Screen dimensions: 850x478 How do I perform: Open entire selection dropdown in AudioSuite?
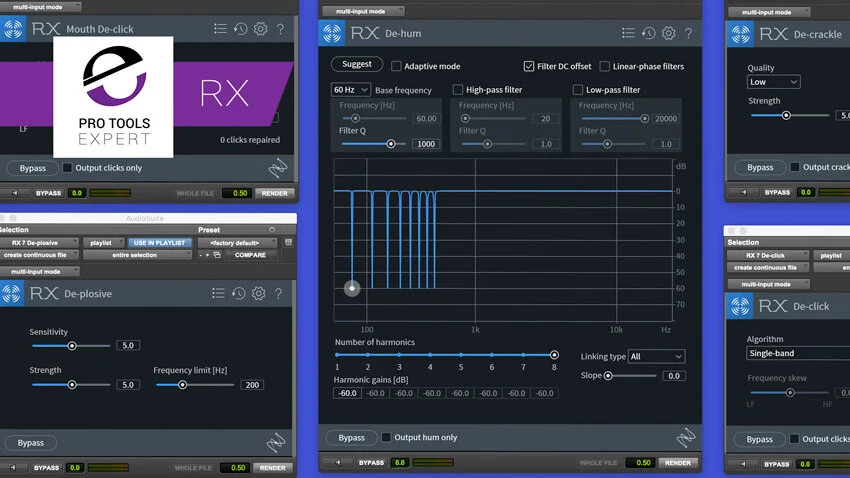coord(138,255)
